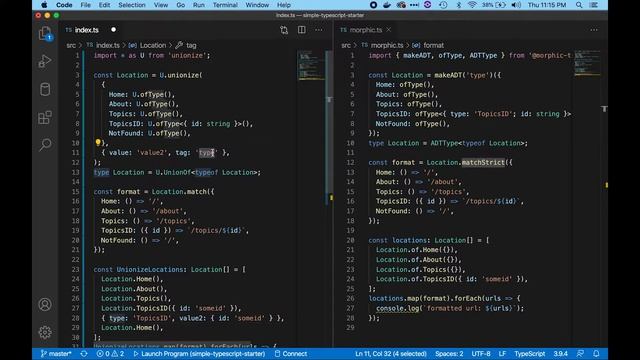Switch to the index.ts tab
Image resolution: width=640 pixels, height=360 pixels.
87,30
